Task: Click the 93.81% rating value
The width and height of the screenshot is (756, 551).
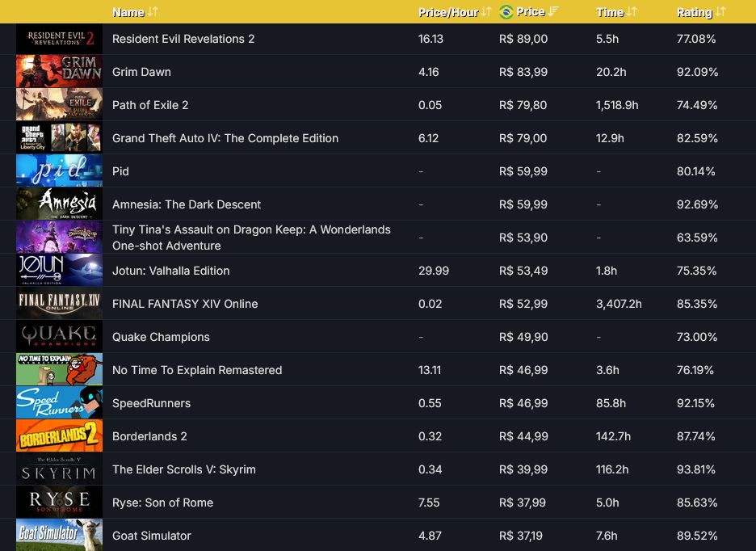Action: coord(696,469)
